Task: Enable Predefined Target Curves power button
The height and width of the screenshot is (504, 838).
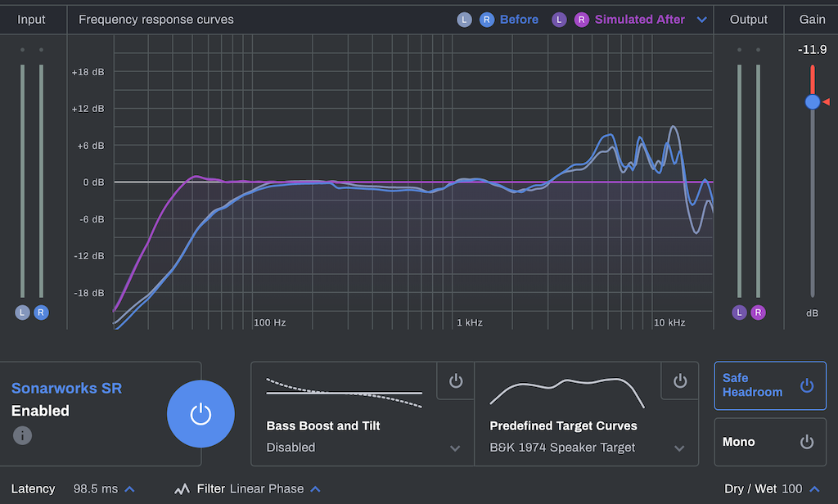Action: coord(680,381)
